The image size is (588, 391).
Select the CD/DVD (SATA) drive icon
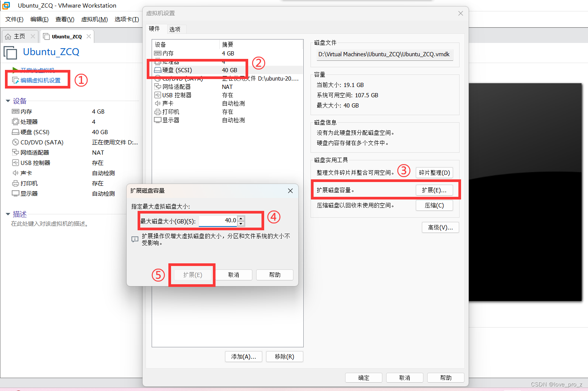point(158,78)
